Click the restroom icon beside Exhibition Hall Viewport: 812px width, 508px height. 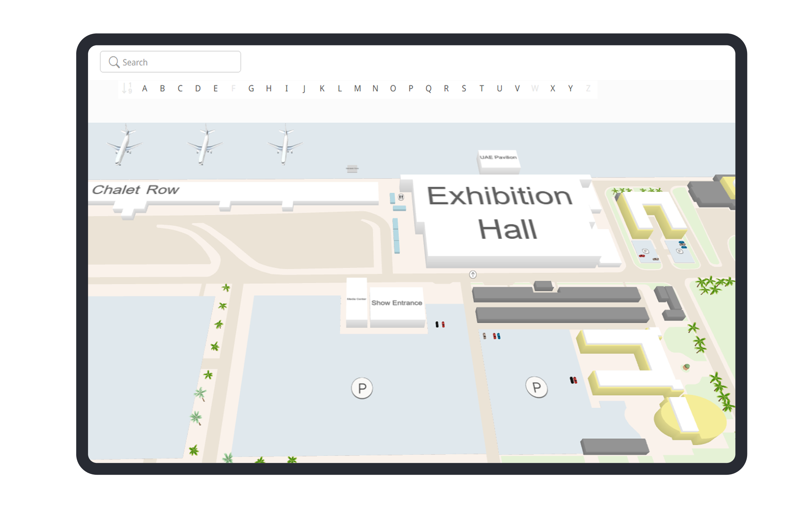pos(401,197)
